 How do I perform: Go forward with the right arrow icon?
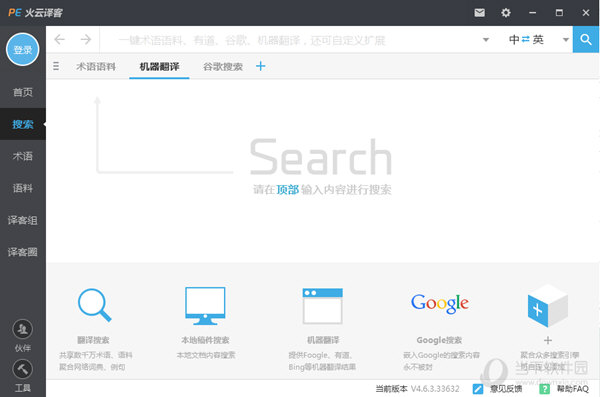[86, 39]
